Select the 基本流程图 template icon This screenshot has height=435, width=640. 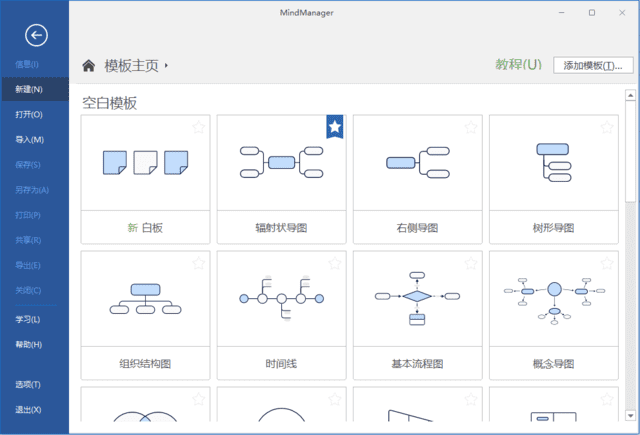pos(417,297)
